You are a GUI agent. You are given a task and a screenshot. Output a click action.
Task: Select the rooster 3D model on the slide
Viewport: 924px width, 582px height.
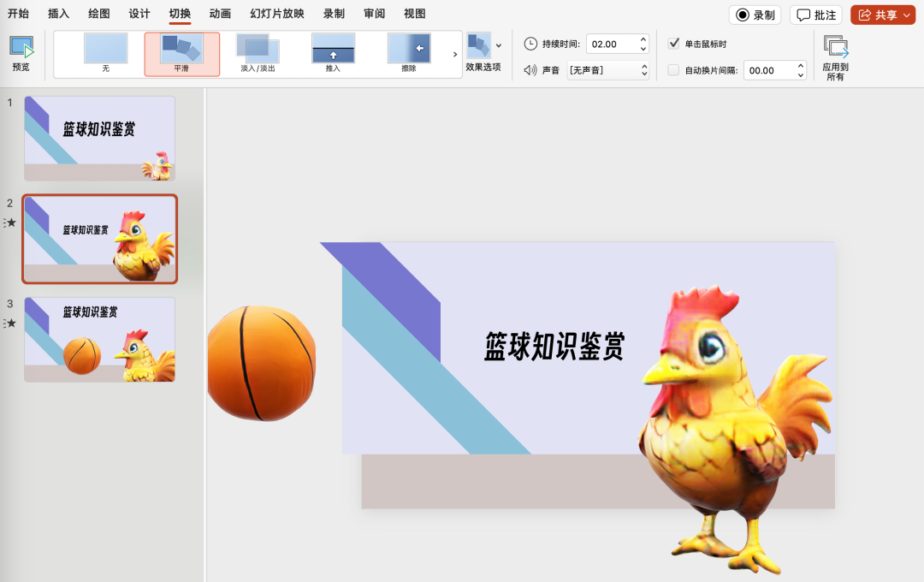point(736,430)
